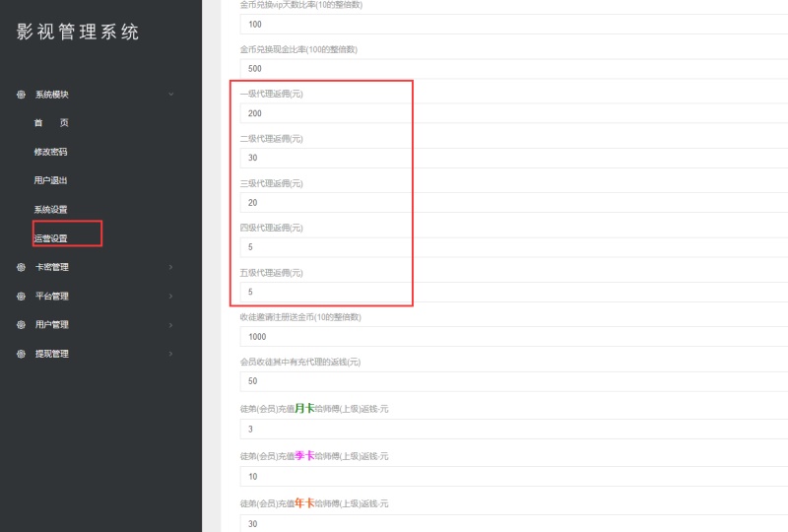Focus the 季卡 返钱 input field
This screenshot has height=532, width=788.
513,476
